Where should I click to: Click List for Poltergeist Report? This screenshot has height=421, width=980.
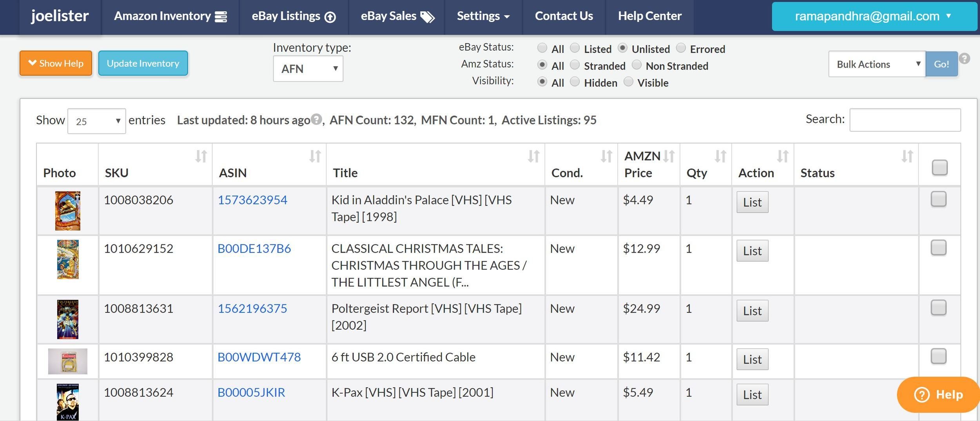[752, 311]
